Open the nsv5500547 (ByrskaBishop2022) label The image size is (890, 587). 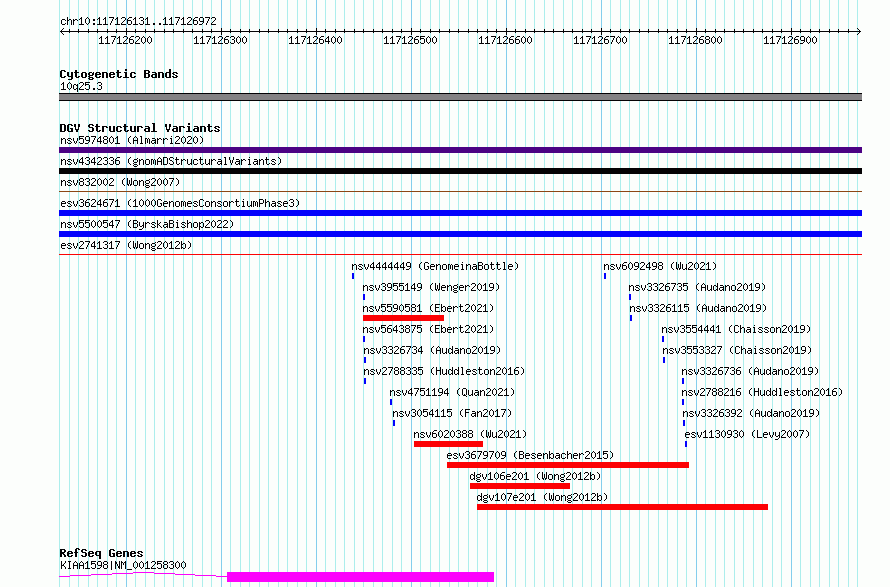(x=147, y=224)
